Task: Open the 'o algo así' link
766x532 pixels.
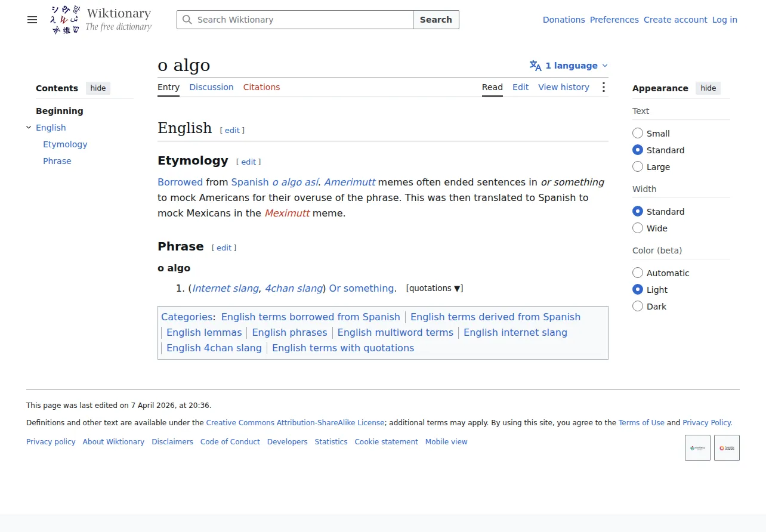Action: [295, 182]
